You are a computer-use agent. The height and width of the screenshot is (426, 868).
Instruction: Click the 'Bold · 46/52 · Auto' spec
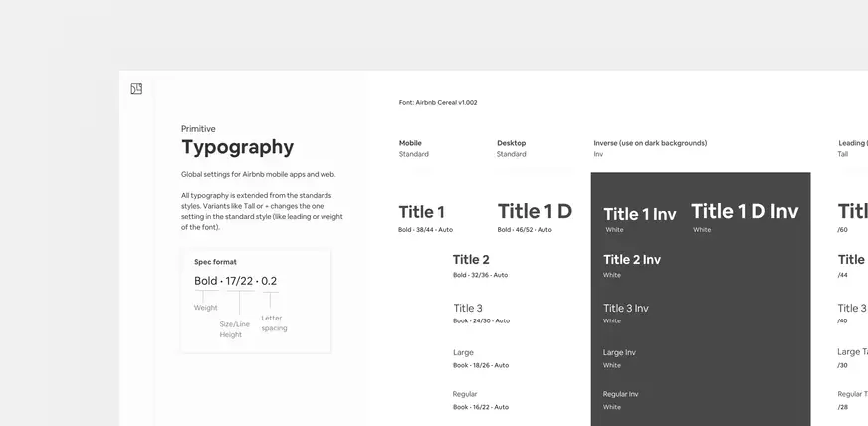(525, 230)
